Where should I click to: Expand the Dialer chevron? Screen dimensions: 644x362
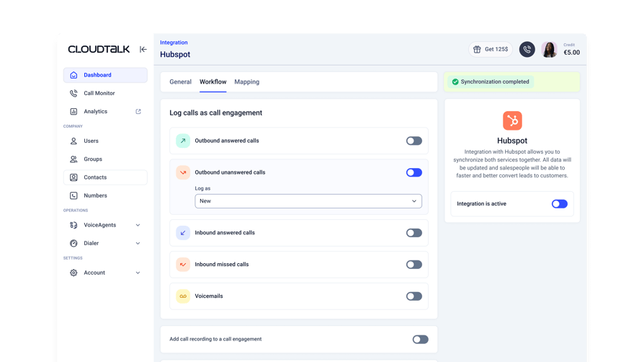coord(138,243)
